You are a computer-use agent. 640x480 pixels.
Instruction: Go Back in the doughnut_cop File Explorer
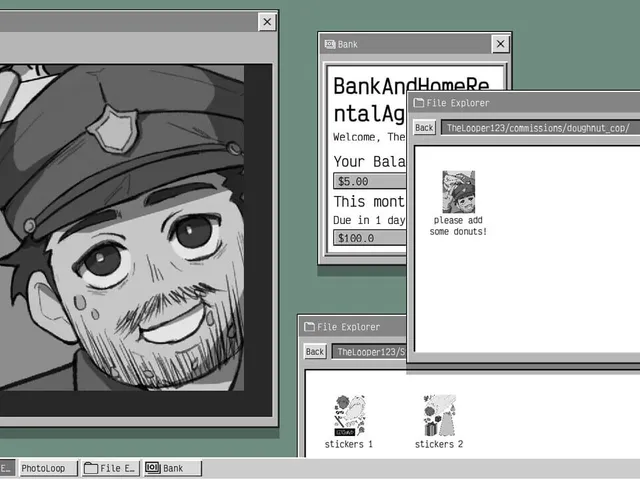424,128
